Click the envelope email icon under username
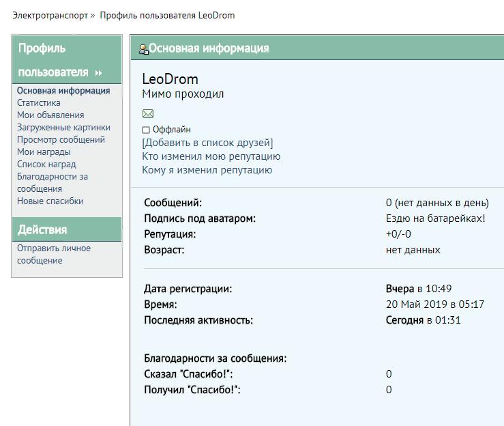 click(x=148, y=113)
